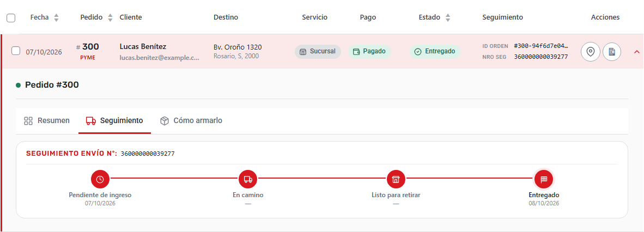Click the En camino truck step
Image resolution: width=644 pixels, height=232 pixels.
(248, 179)
